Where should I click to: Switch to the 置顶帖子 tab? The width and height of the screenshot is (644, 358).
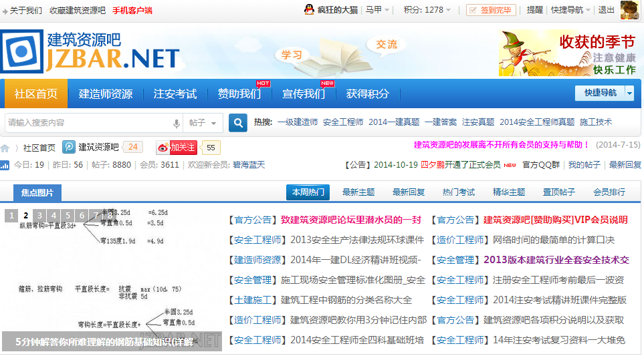click(559, 192)
